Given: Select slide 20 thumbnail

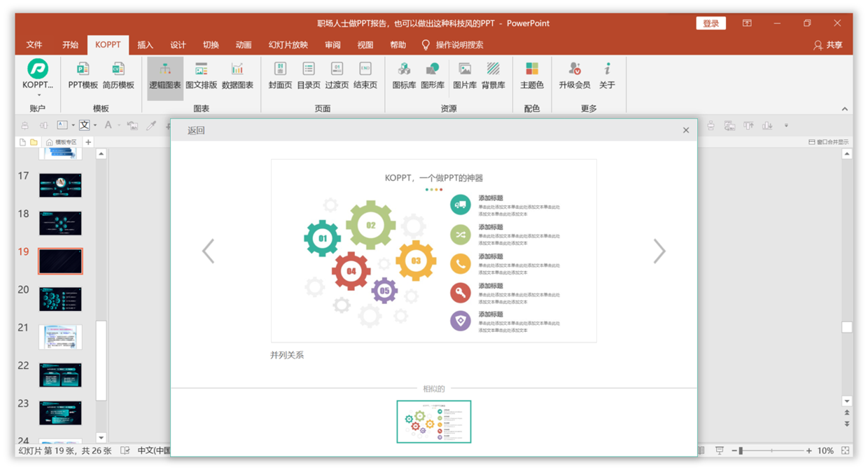Looking at the screenshot, I should coord(60,299).
